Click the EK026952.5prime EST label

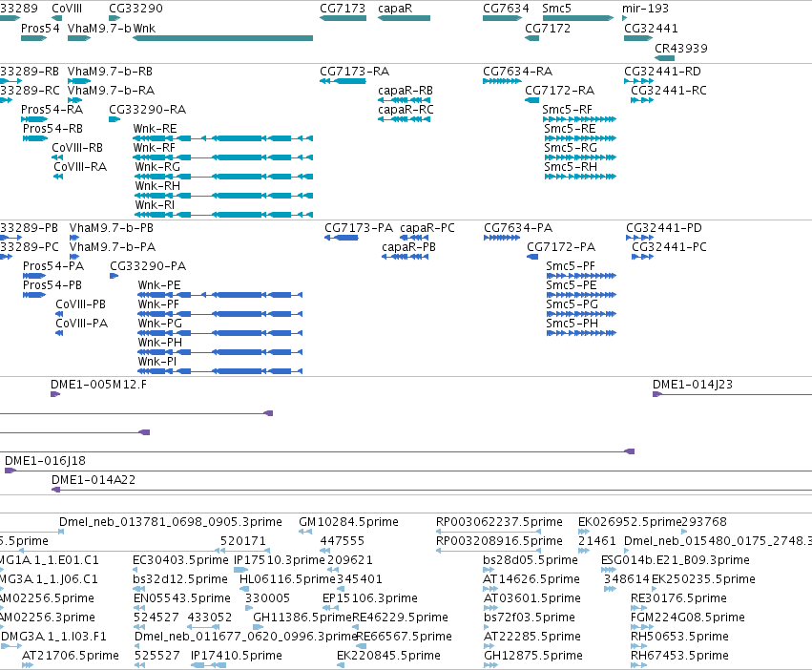pos(630,521)
